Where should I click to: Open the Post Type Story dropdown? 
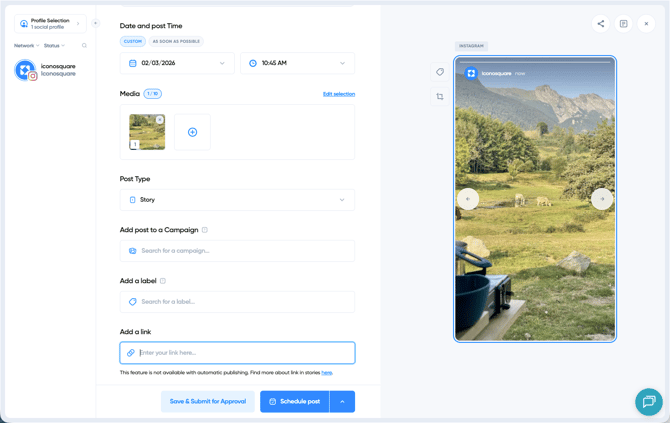click(237, 200)
